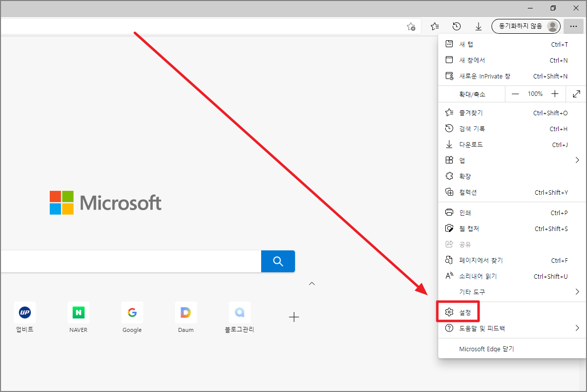
Task: Minimize the Edge window
Action: pyautogui.click(x=530, y=8)
